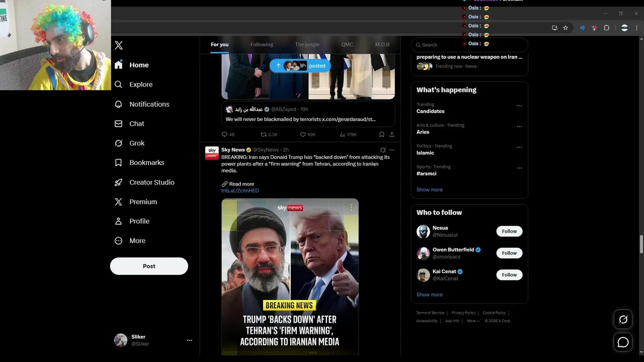Image resolution: width=644 pixels, height=362 pixels.
Task: Click the Sky News profile avatar
Action: 212,153
